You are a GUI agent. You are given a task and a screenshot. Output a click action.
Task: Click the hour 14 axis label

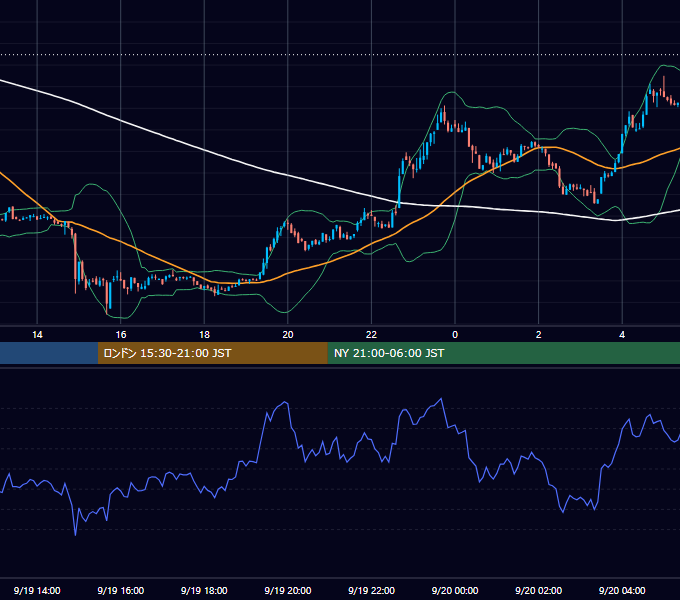click(37, 335)
